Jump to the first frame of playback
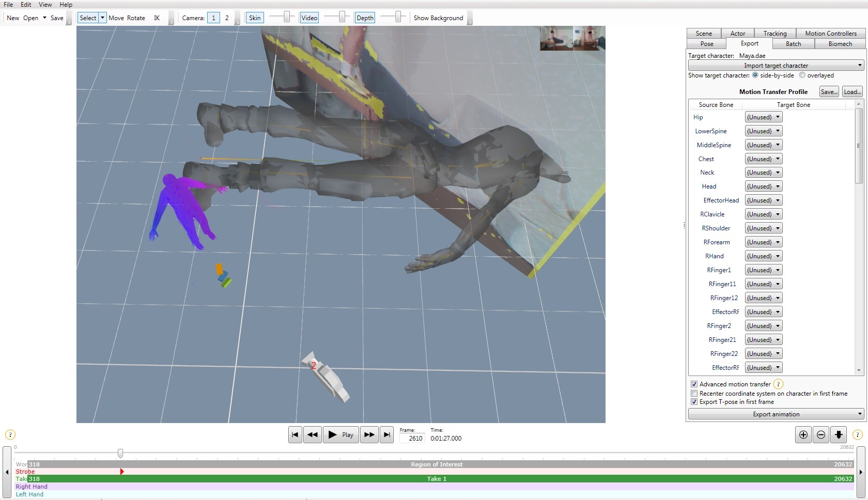This screenshot has height=500, width=868. coord(295,435)
